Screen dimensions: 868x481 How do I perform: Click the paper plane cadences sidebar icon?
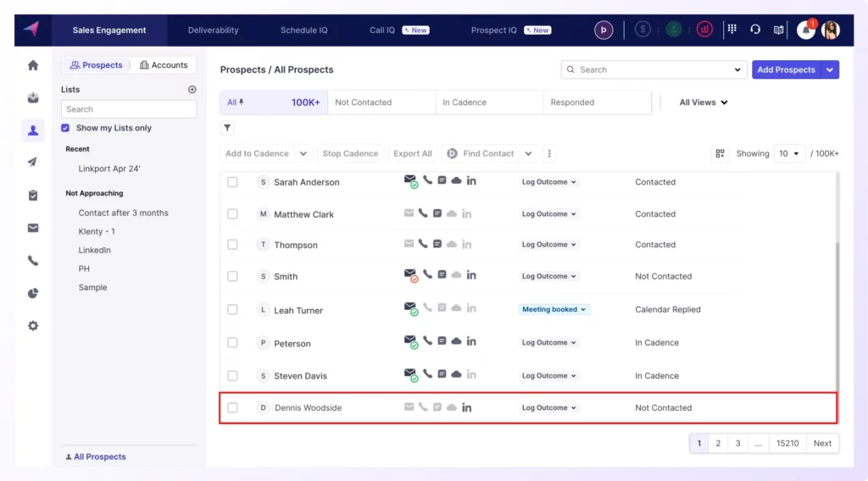tap(33, 163)
